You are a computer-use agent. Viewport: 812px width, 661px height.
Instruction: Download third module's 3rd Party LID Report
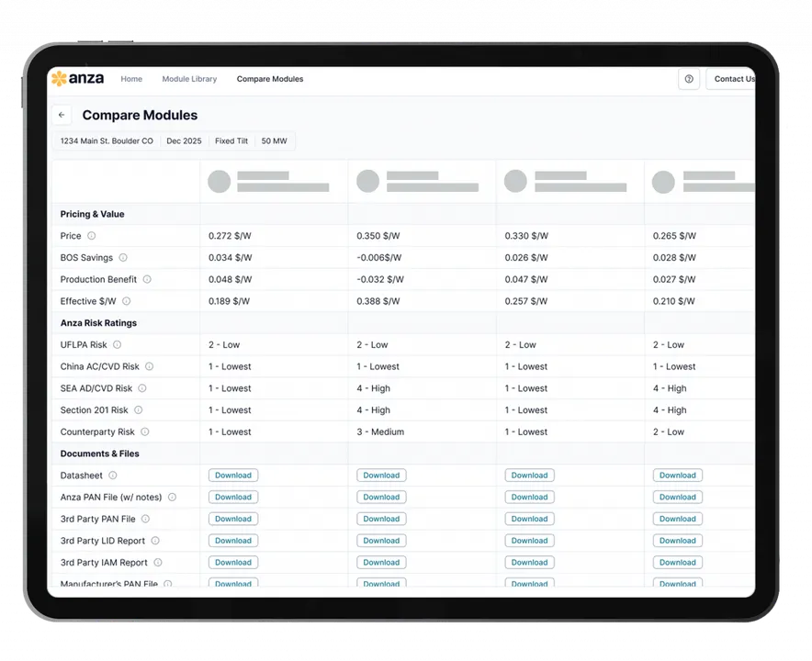(529, 541)
